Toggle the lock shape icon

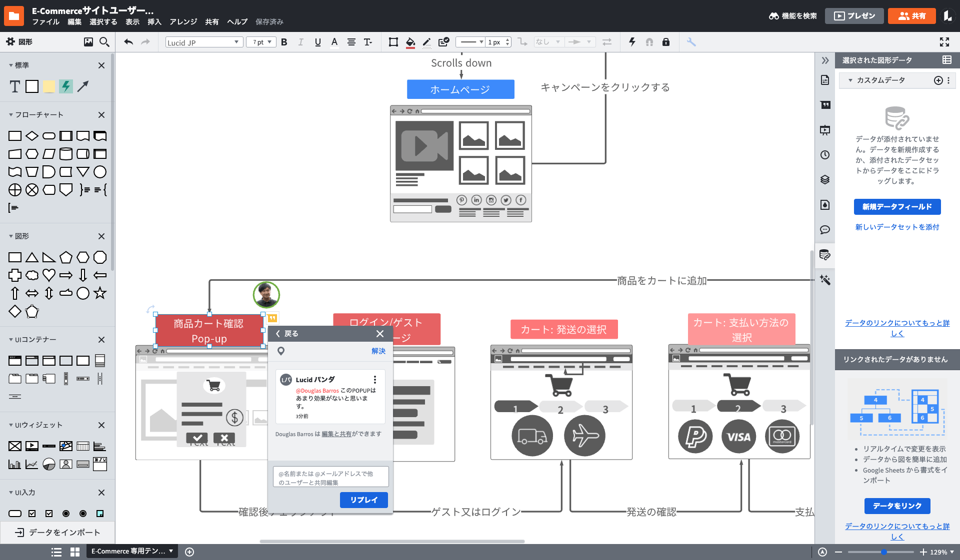[x=665, y=42]
